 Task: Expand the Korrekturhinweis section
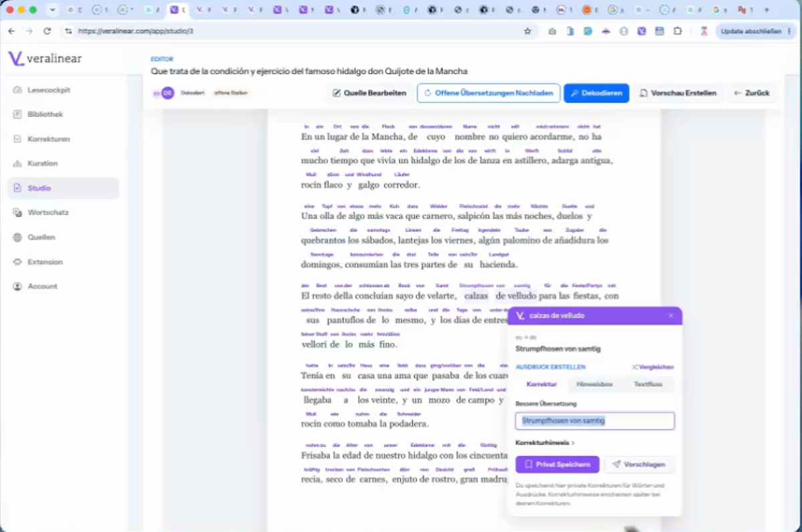tap(545, 442)
